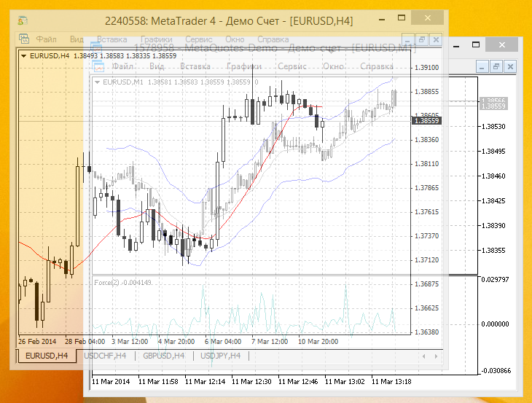This screenshot has height=403, width=532.
Task: Open Сервис menu in MetaQuotes-Demo window
Action: pyautogui.click(x=292, y=66)
